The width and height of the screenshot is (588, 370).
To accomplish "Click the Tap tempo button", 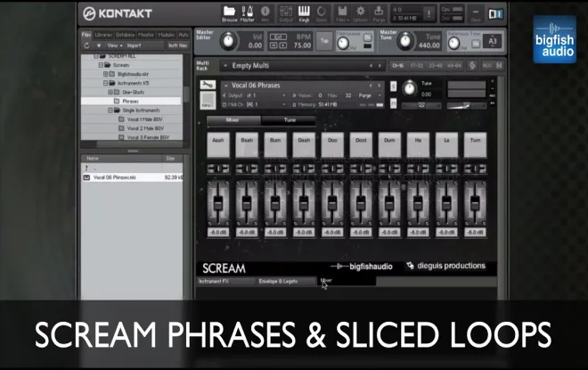I will click(x=324, y=40).
